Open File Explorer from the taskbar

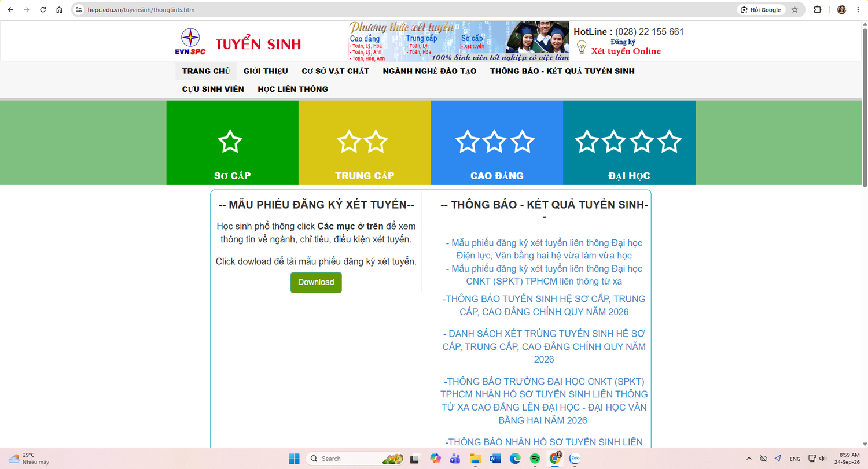point(475,459)
